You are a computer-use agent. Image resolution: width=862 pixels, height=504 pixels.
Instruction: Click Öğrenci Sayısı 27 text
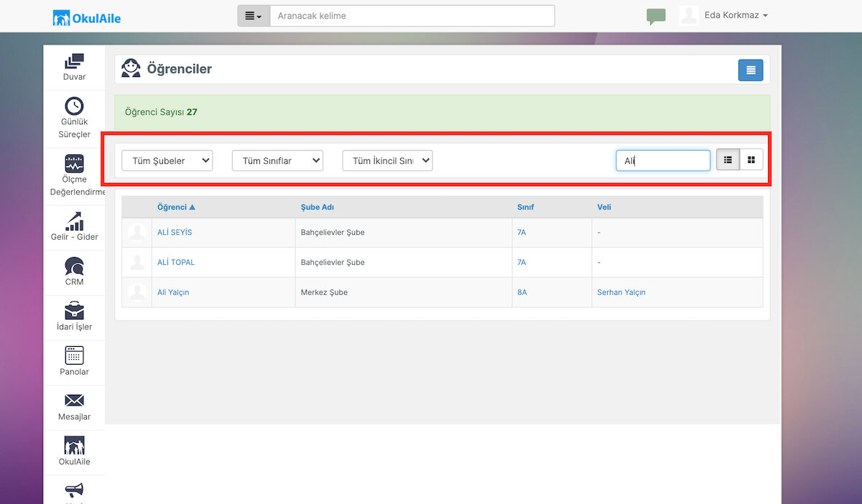click(x=161, y=113)
